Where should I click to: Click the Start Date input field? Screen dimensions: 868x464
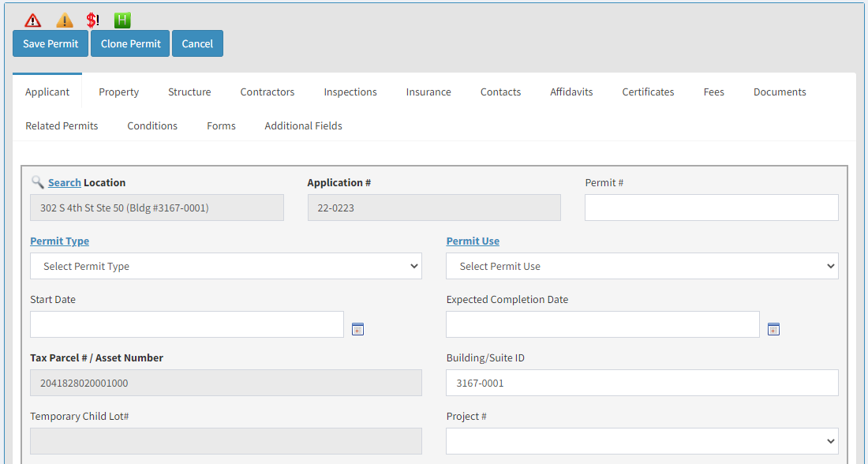pyautogui.click(x=187, y=324)
